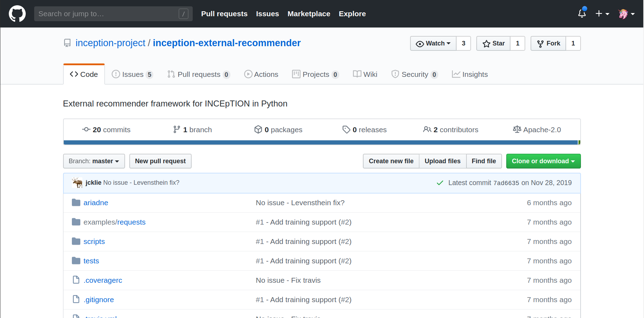Open Explore in top navigation

[x=352, y=14]
